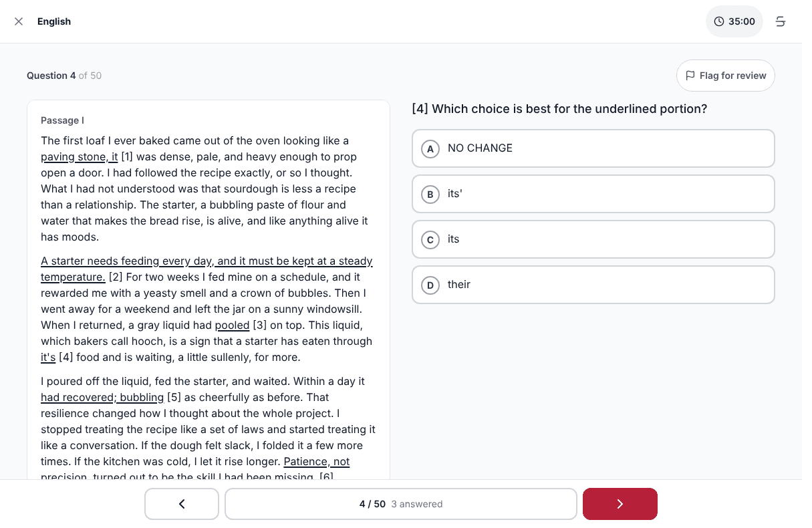Close the English test with the X icon
Screen dimensions: 812x528
pos(19,21)
